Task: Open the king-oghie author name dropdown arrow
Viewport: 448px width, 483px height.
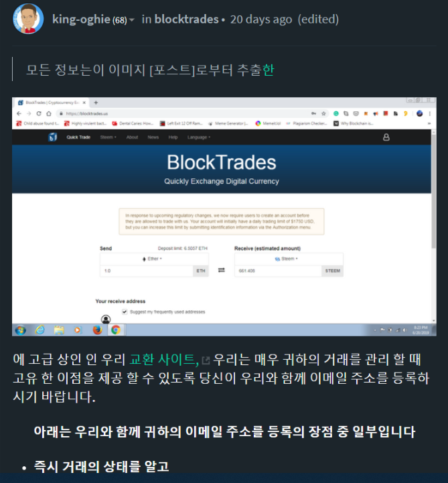Action: (x=132, y=20)
